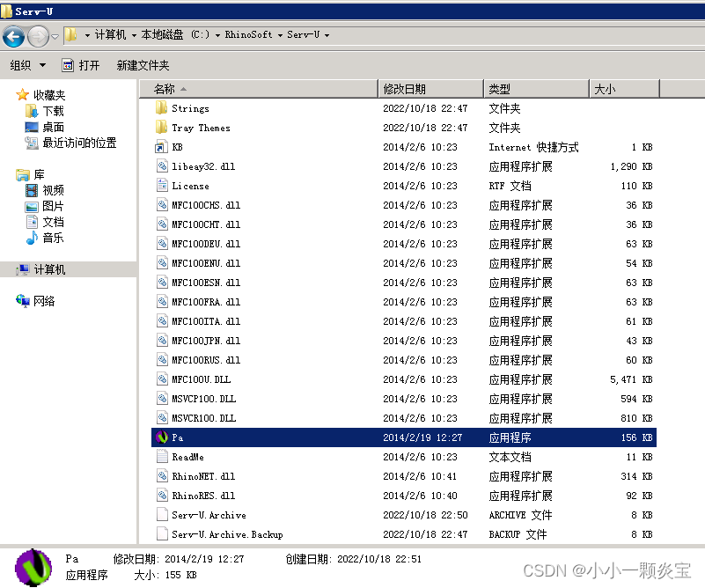The height and width of the screenshot is (588, 705).
Task: Select MFC100CHS.dll file icon
Action: pos(162,205)
